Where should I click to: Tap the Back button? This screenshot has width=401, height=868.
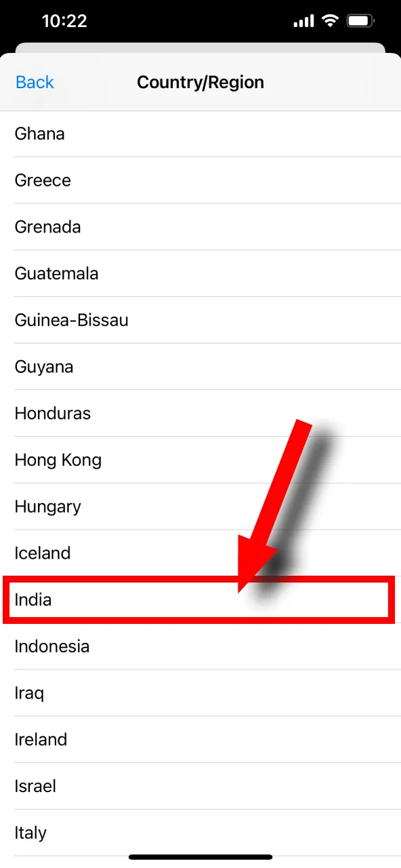coord(34,81)
